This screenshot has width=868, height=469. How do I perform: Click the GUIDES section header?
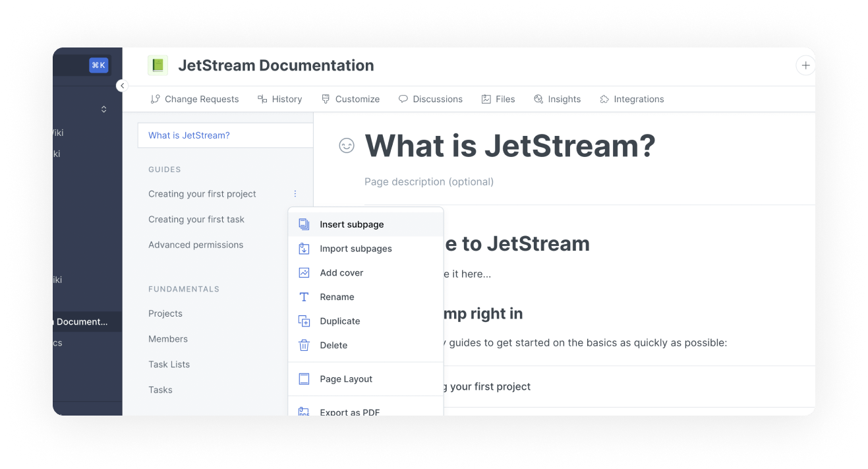(165, 170)
